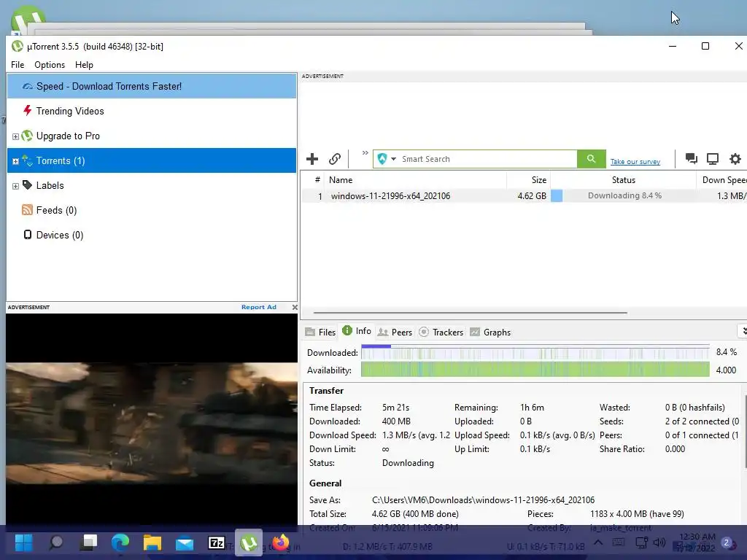Expand the Torrents tree node

click(x=15, y=161)
